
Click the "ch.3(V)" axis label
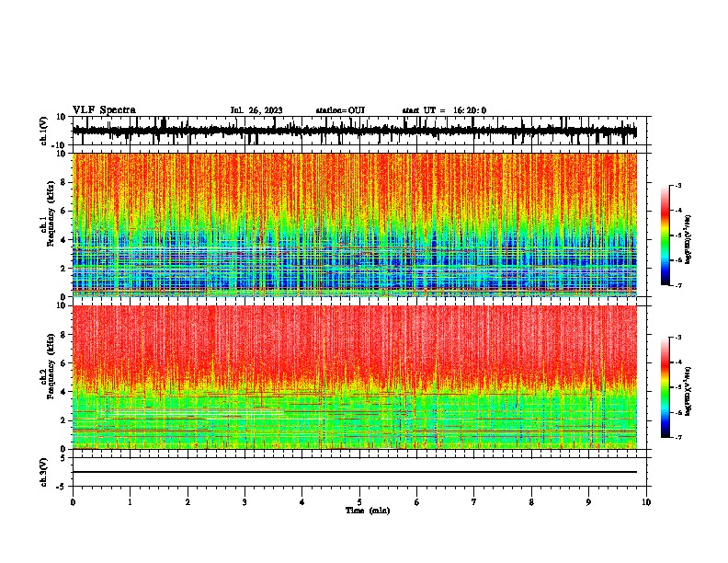pos(44,472)
